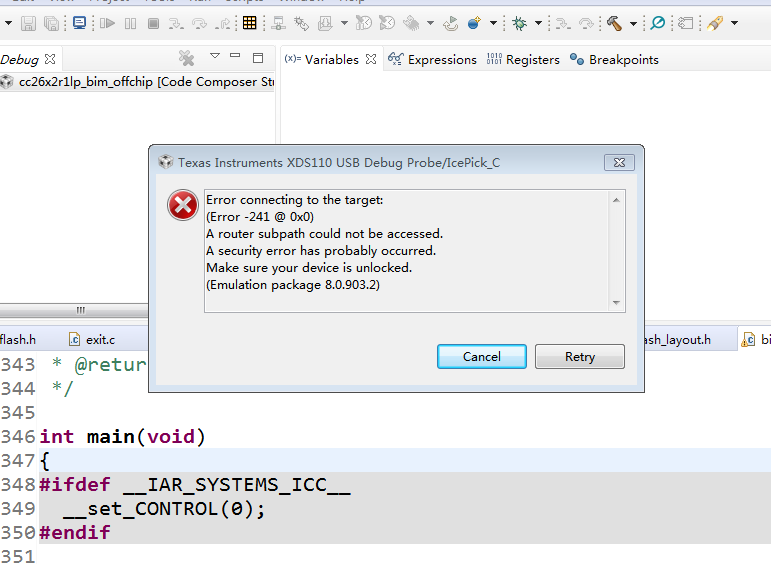Close the XDS110 error dialog
The image size is (771, 564).
pyautogui.click(x=619, y=162)
